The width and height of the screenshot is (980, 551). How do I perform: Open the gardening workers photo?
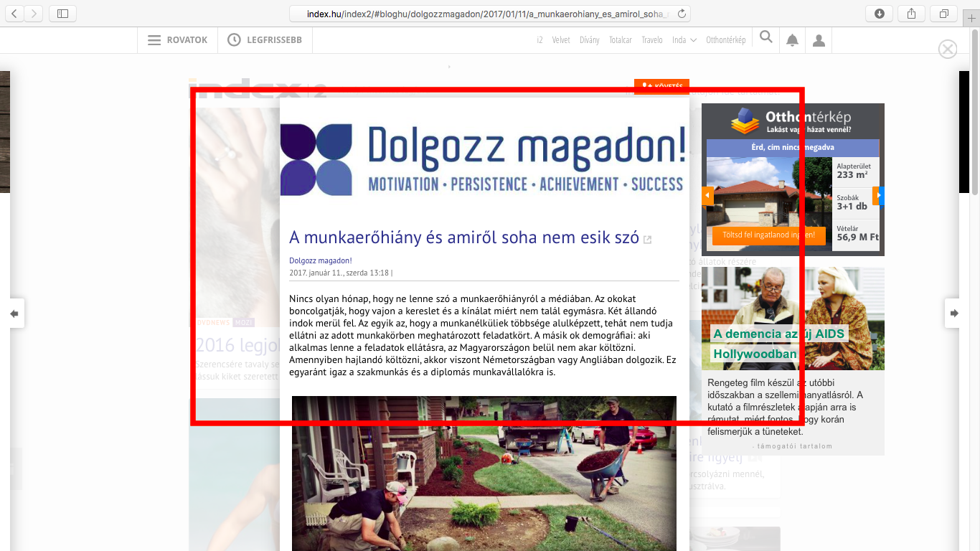[x=484, y=474]
